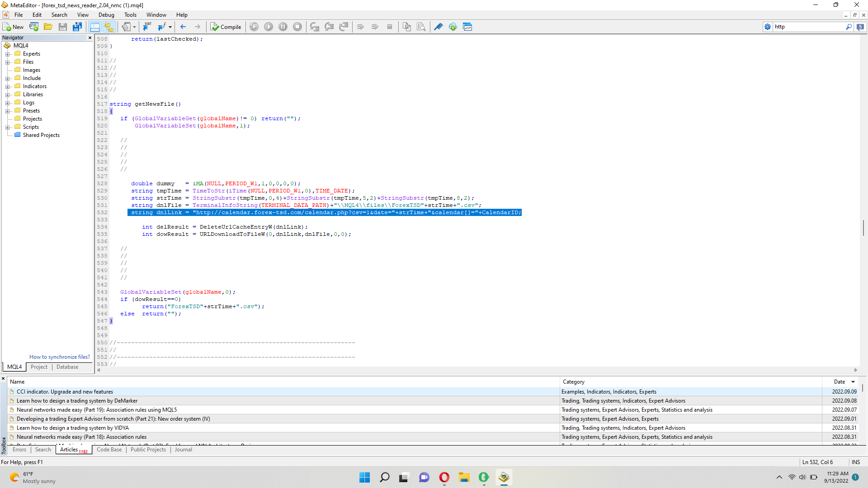Open a file with the folder icon

click(x=48, y=27)
